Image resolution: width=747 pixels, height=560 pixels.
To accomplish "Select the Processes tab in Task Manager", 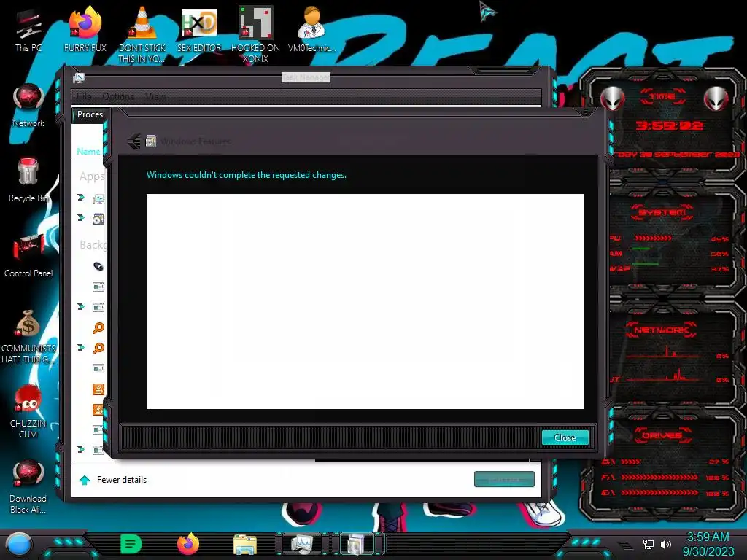I will [x=88, y=114].
